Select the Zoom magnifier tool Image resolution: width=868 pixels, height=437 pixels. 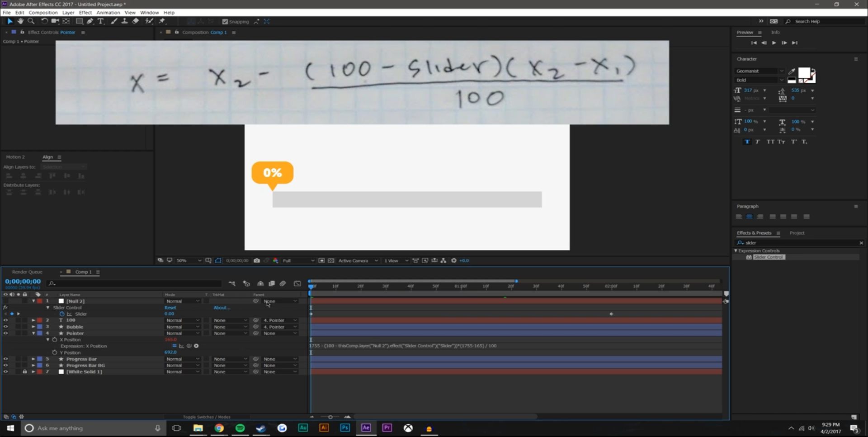click(31, 21)
